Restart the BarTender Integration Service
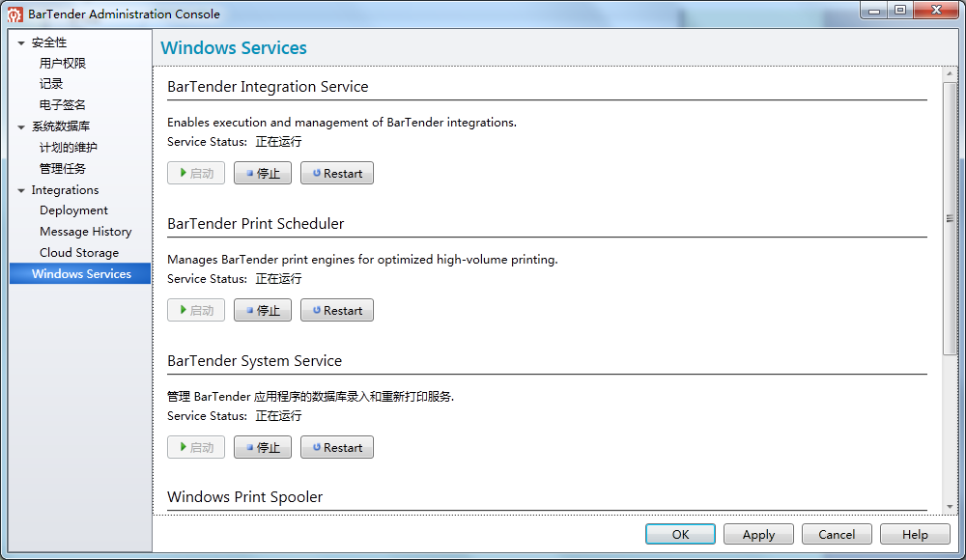Screen dimensions: 966x560 click(336, 174)
